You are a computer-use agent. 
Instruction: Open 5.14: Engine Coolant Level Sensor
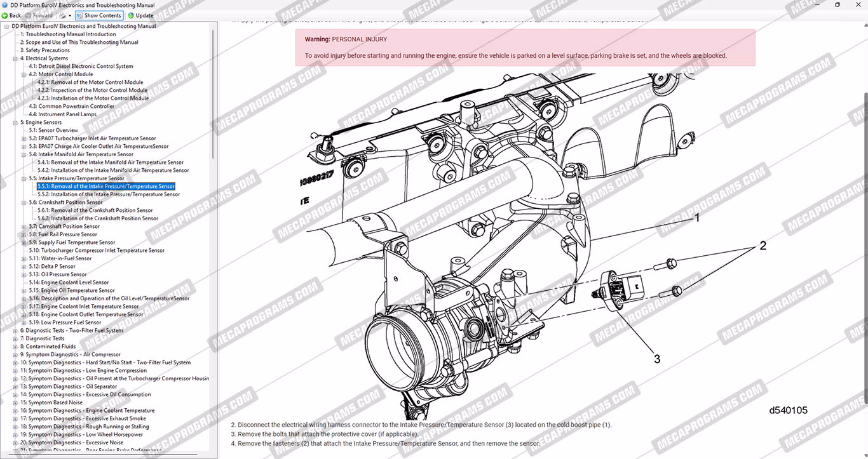click(69, 283)
